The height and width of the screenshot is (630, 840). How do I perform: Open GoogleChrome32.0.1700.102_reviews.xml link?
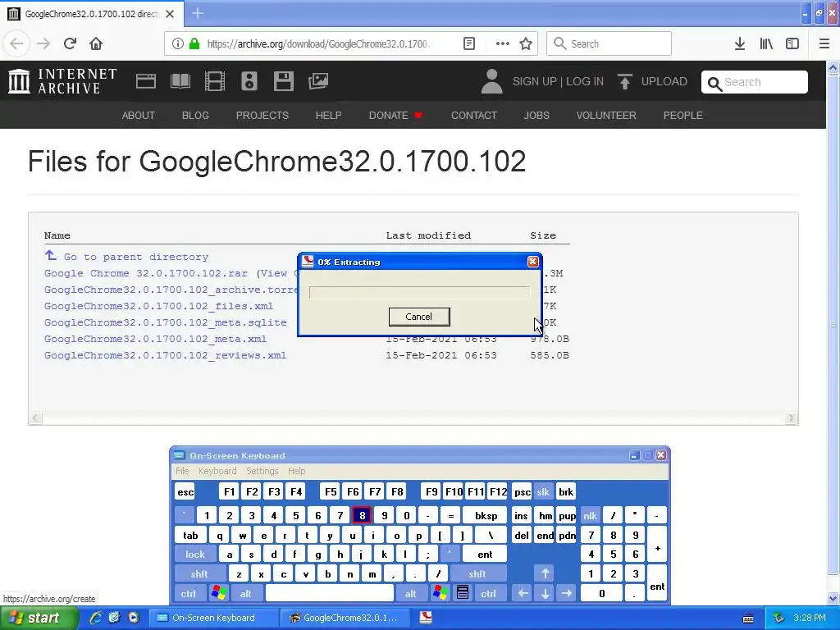click(165, 355)
